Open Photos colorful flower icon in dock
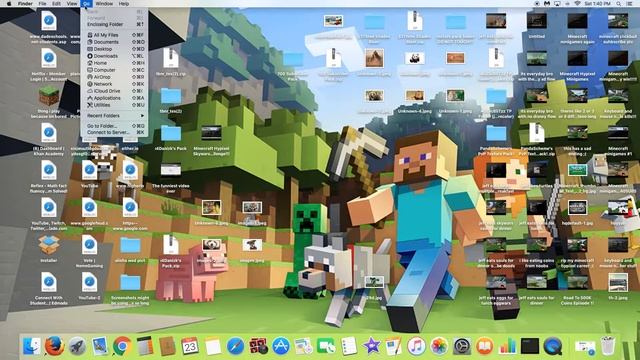Image resolution: width=640 pixels, height=360 pixels. [439, 347]
